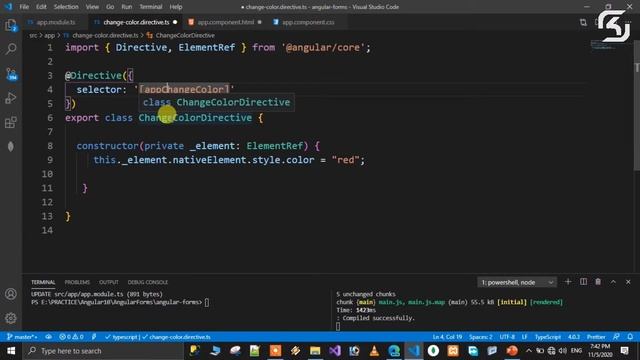
Task: Open the Run menu
Action: pos(127,7)
